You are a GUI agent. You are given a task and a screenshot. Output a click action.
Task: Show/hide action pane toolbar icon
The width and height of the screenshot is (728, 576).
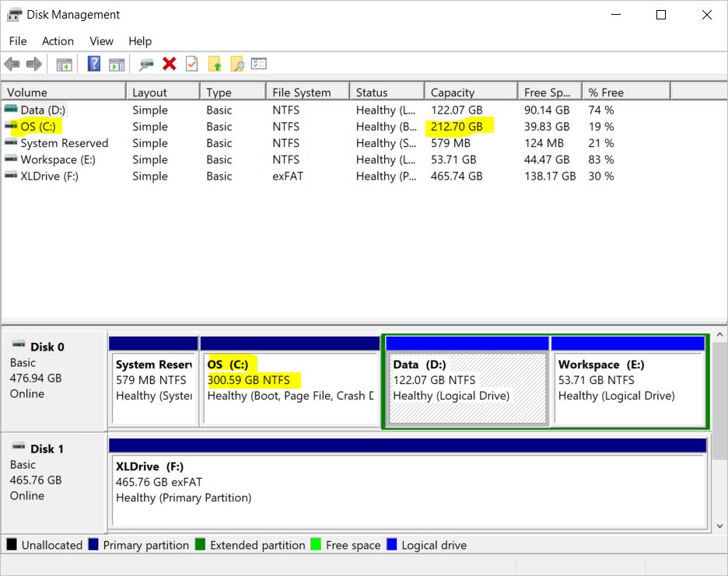click(117, 64)
